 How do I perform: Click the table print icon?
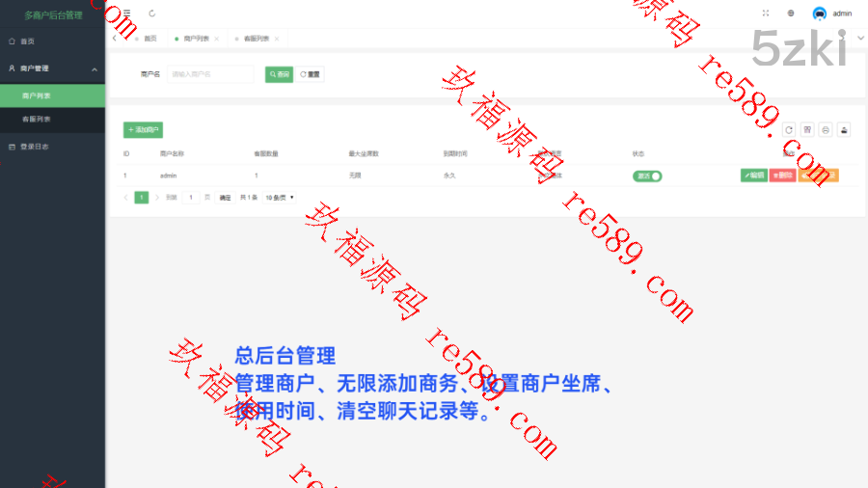coord(826,129)
